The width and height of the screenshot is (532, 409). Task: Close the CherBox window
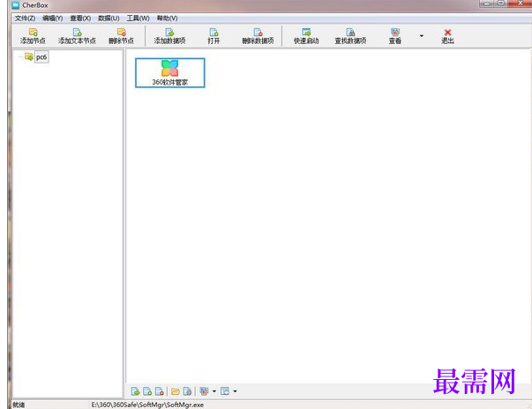pyautogui.click(x=519, y=4)
